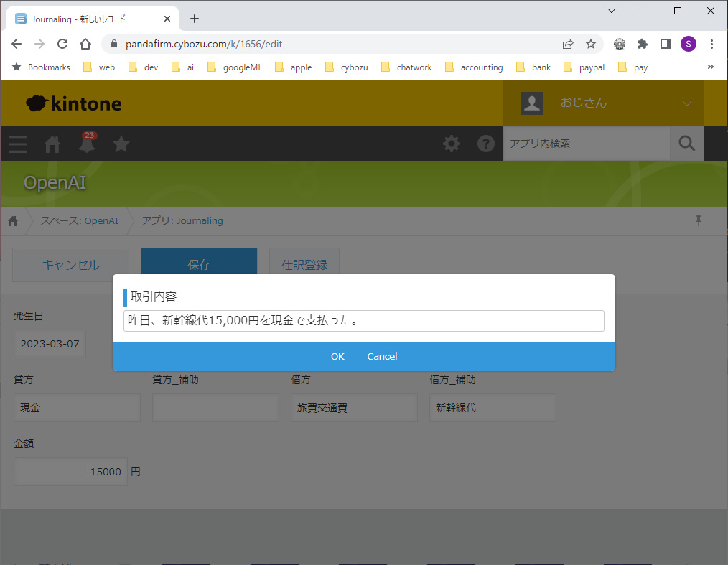
Task: Open the Chrome extensions puzzle icon
Action: 643,44
